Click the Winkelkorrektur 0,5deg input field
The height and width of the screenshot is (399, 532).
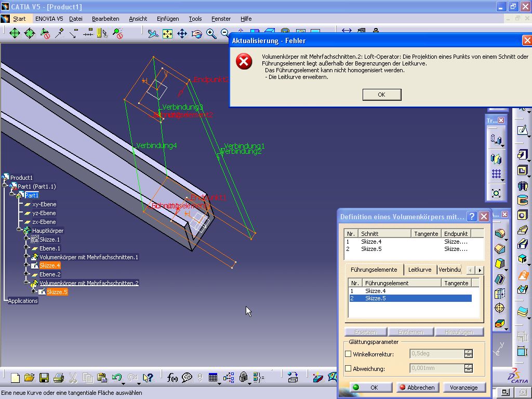[x=436, y=353]
